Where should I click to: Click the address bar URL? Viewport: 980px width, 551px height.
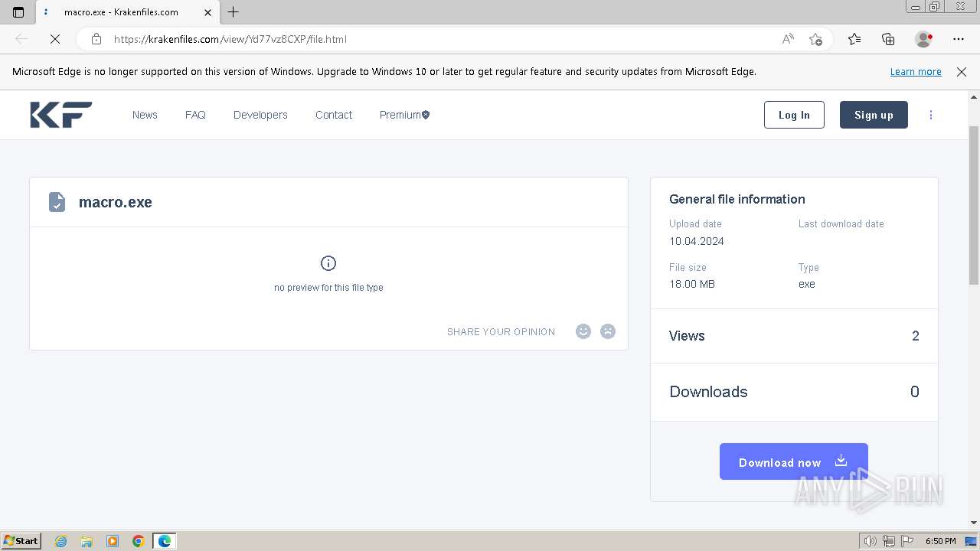[230, 39]
